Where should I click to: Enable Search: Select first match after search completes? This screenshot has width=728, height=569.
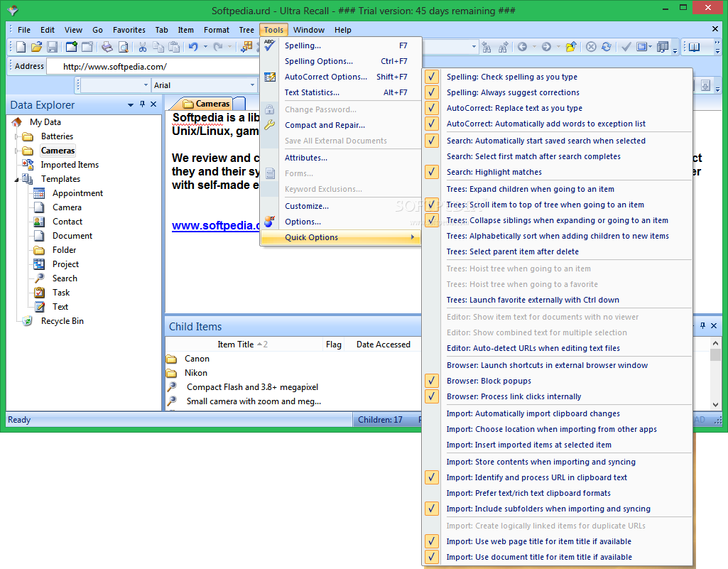pyautogui.click(x=533, y=156)
